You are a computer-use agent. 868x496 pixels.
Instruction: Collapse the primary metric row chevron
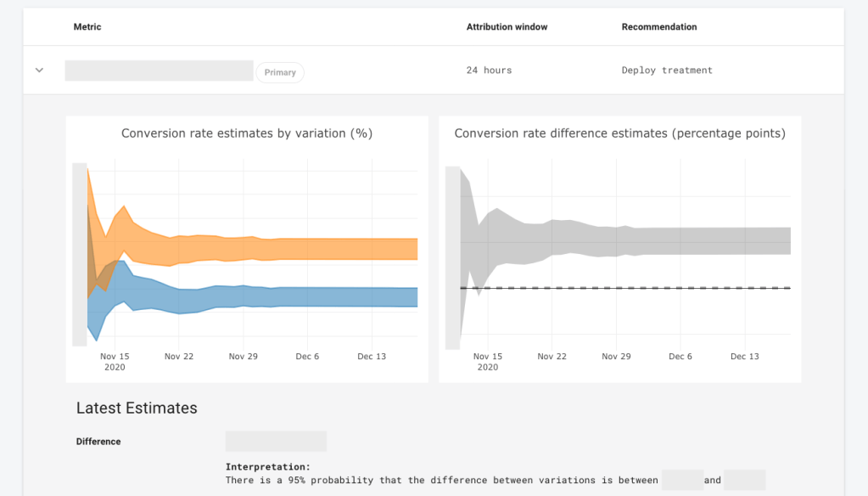tap(39, 70)
